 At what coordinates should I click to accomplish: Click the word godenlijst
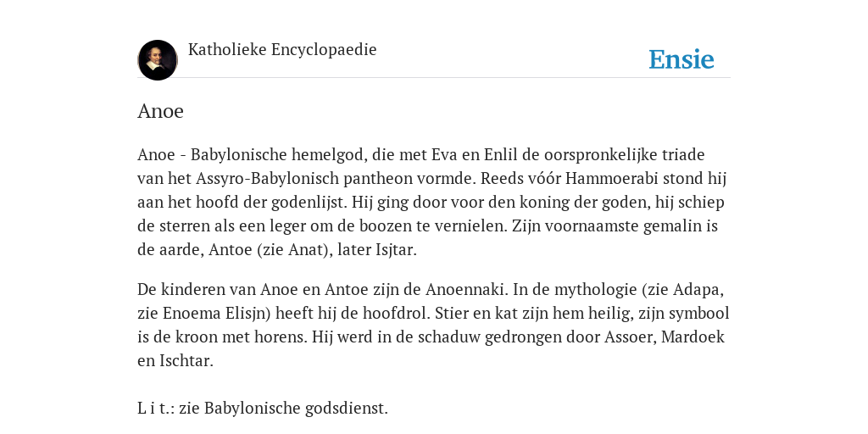tap(309, 203)
